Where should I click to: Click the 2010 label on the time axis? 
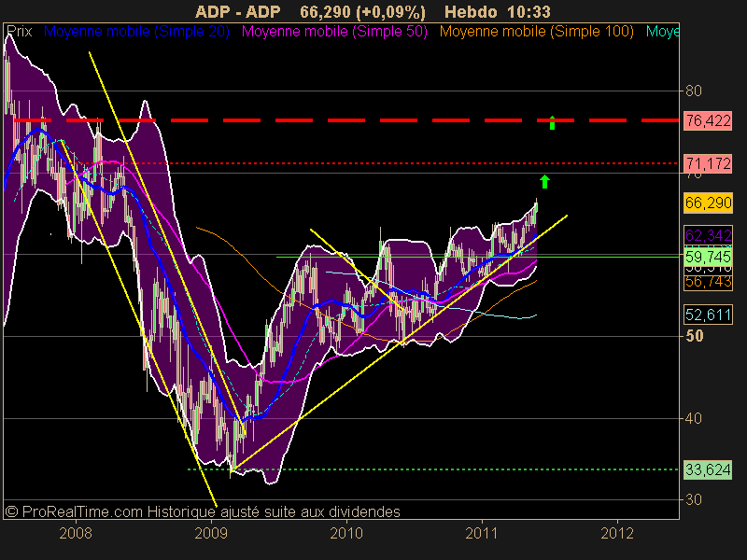coord(346,533)
